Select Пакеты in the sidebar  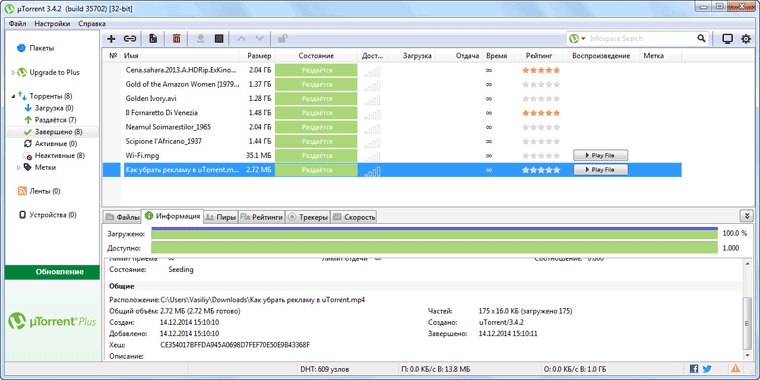point(42,48)
